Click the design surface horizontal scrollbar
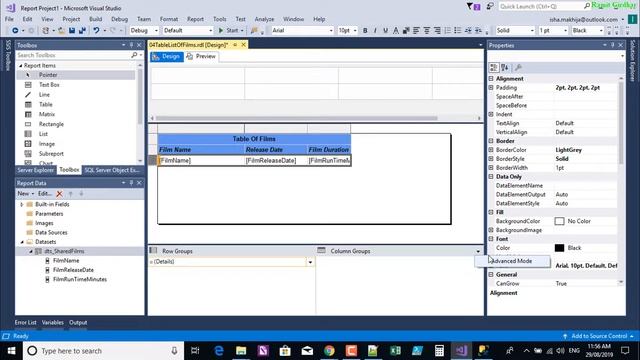640x360 pixels. click(x=296, y=118)
